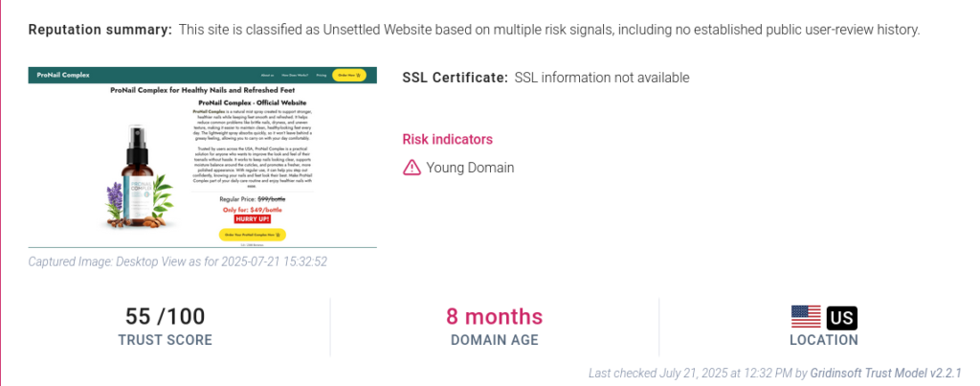Click the Captured Image desktop view caption
980x386 pixels.
[177, 261]
